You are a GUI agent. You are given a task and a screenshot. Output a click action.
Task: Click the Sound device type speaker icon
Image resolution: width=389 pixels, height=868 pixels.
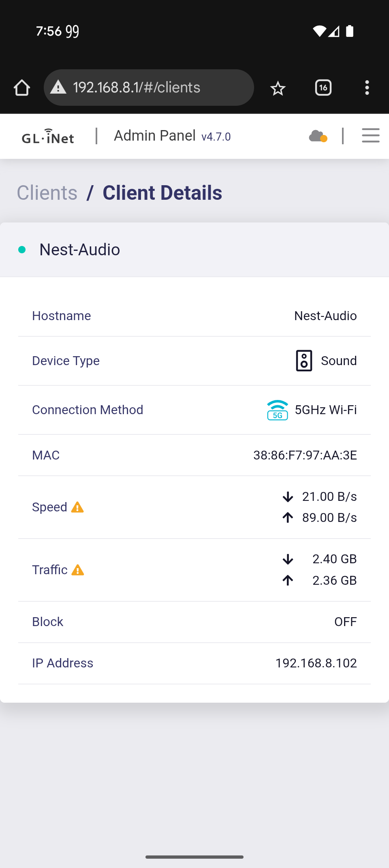point(304,361)
